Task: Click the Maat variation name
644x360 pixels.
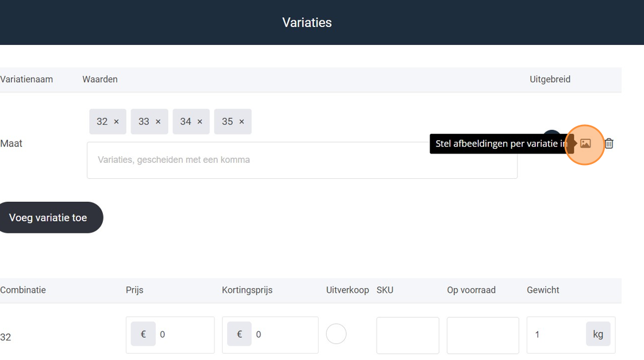Action: tap(11, 144)
